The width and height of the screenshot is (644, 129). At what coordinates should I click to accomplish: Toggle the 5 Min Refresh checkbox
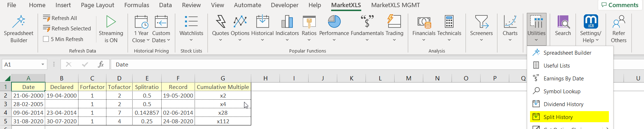(46, 39)
